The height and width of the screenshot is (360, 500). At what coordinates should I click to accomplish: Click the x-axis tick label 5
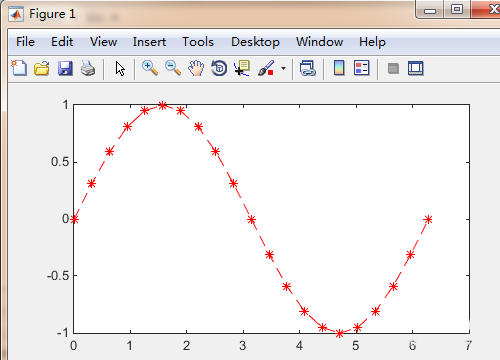tap(356, 346)
